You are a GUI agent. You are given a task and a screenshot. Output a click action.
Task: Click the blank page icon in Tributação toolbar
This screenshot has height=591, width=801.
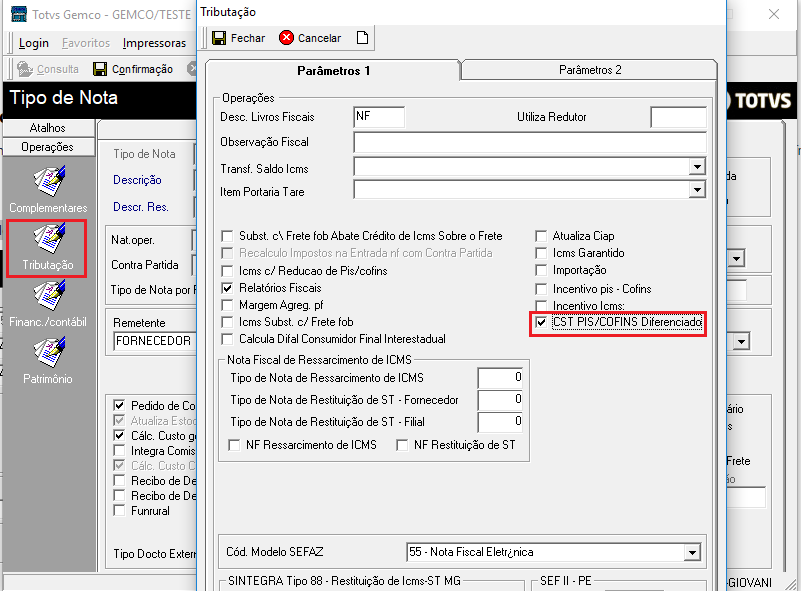(x=362, y=38)
